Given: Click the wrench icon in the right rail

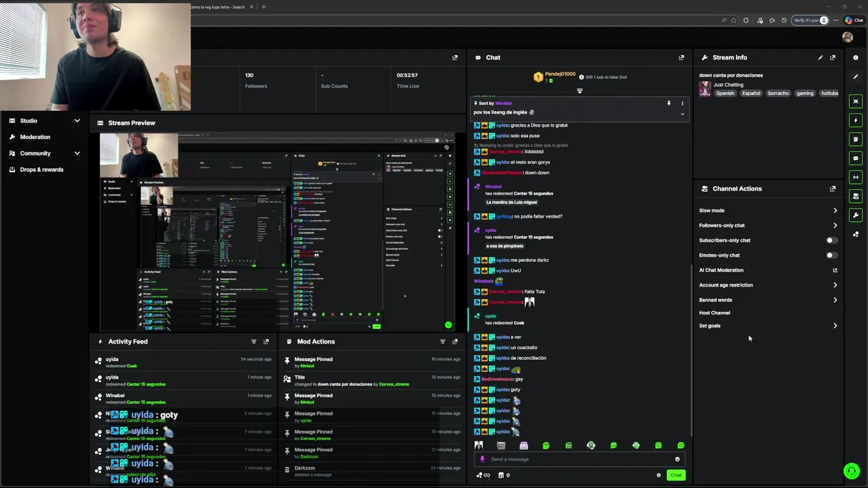Looking at the screenshot, I should click(856, 215).
